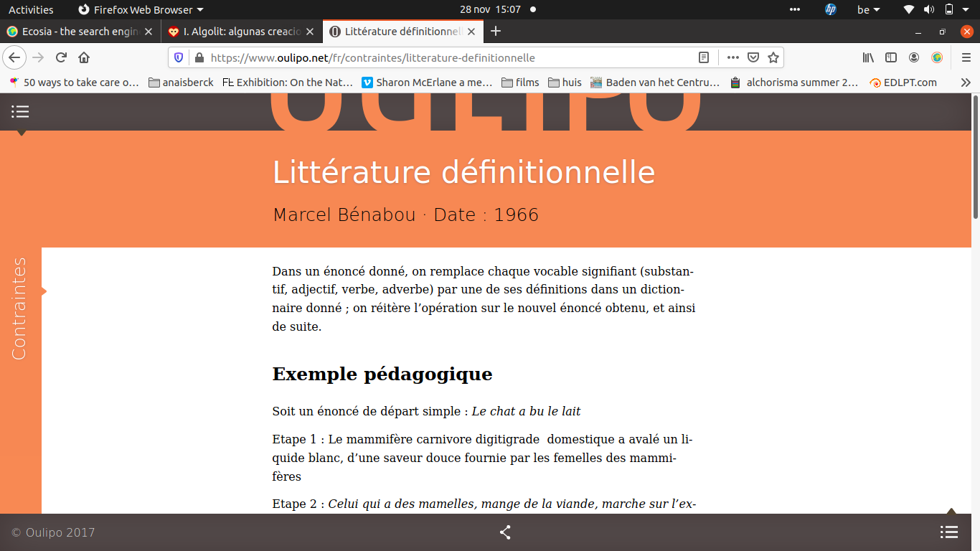Open the Firefox Library icon
This screenshot has width=980, height=551.
click(x=868, y=57)
